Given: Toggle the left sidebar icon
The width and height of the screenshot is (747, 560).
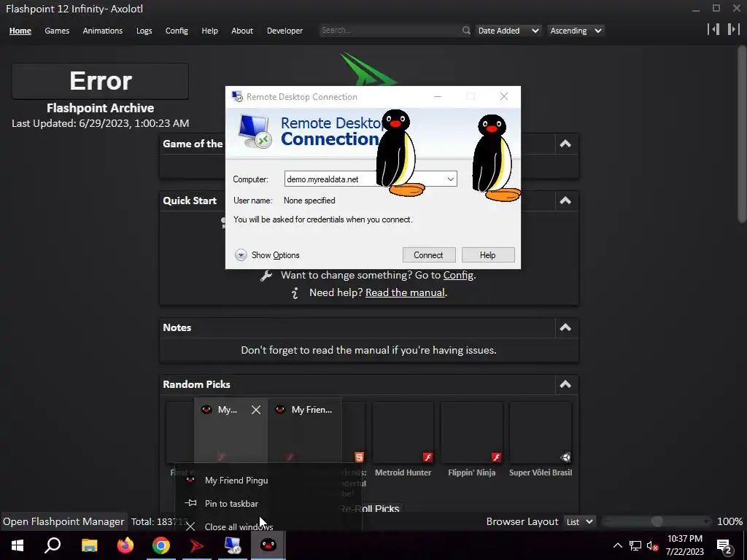Looking at the screenshot, I should 713,29.
